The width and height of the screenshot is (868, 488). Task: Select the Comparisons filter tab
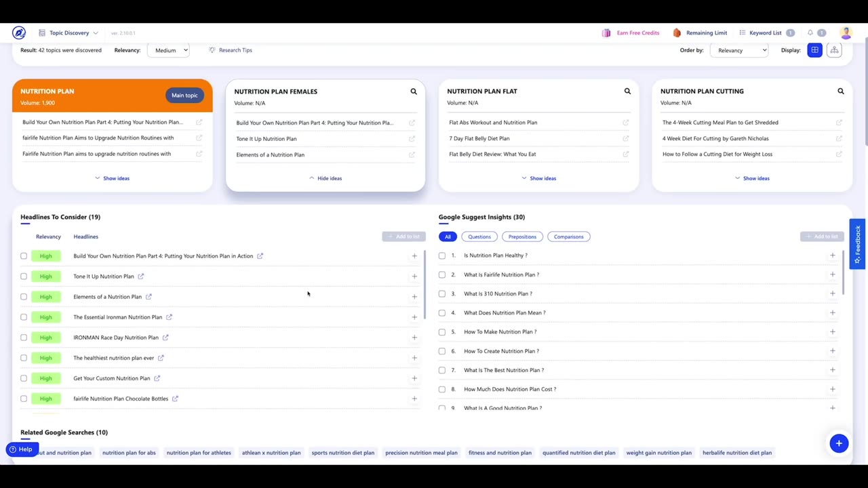568,237
